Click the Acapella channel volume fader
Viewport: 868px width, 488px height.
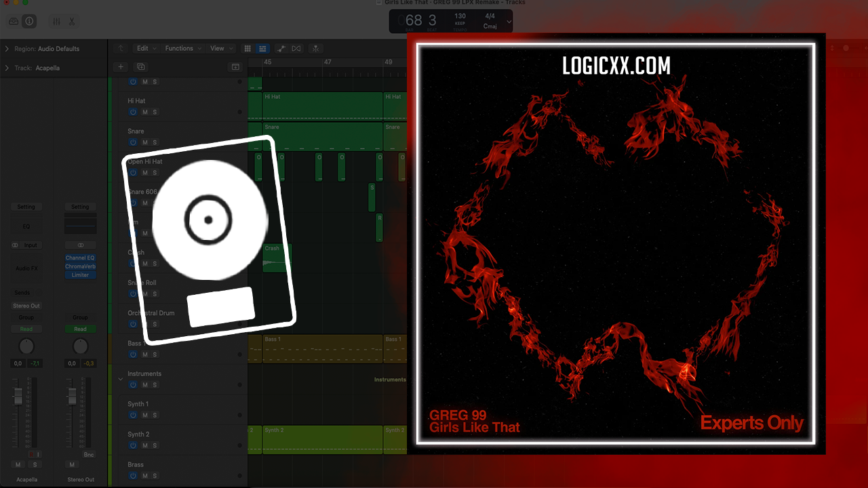18,397
